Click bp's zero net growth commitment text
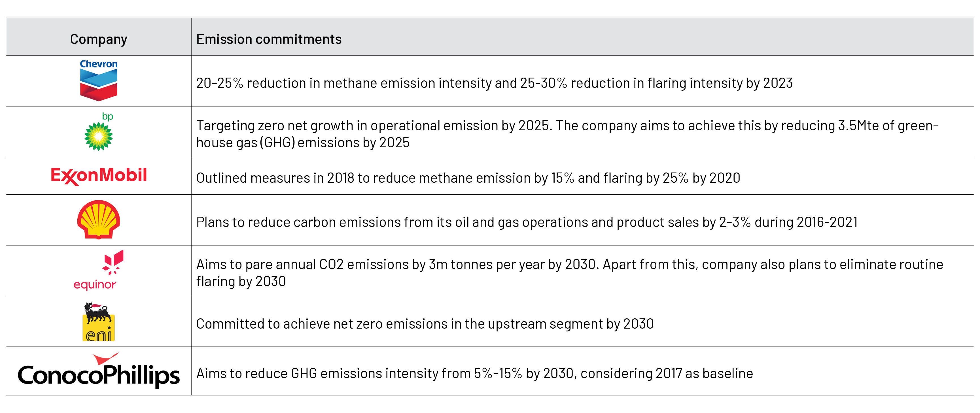This screenshot has width=980, height=413. tap(567, 134)
